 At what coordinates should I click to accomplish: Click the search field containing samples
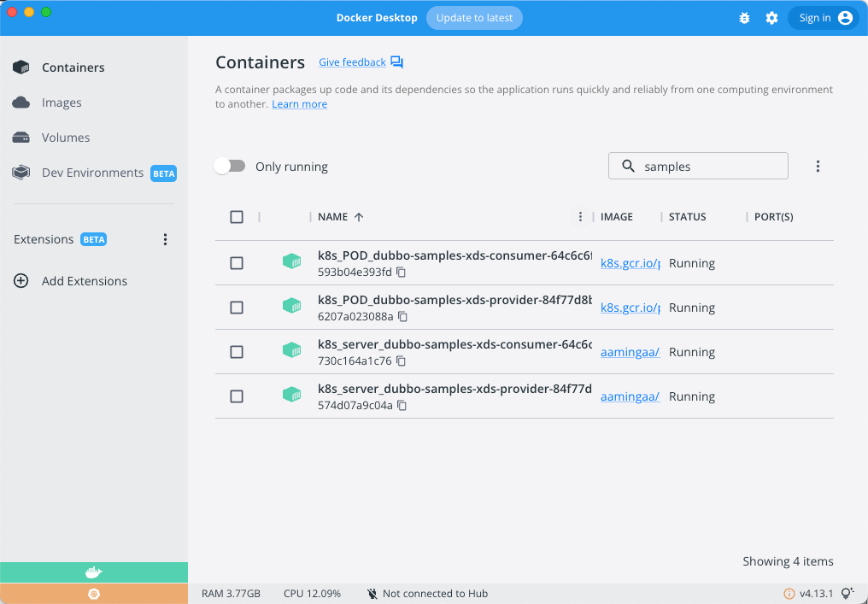pos(709,167)
